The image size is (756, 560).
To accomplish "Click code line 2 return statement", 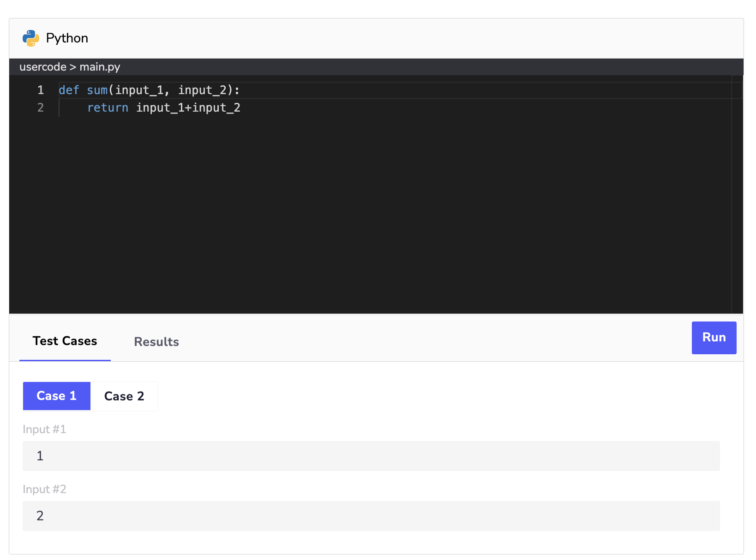I will click(164, 108).
